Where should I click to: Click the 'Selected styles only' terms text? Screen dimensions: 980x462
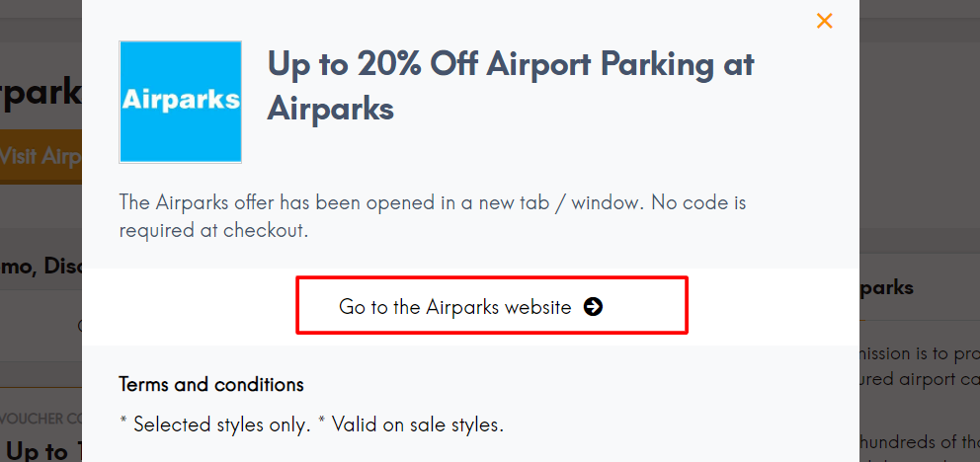(x=215, y=425)
